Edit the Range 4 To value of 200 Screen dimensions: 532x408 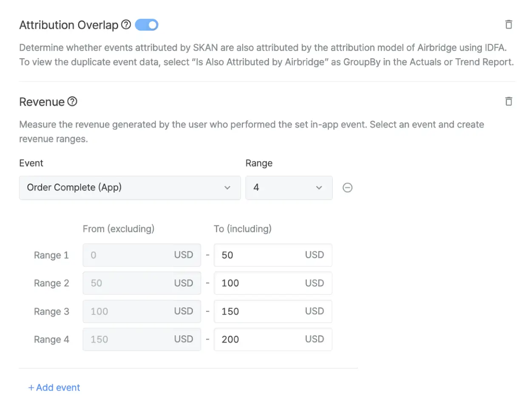tap(259, 340)
